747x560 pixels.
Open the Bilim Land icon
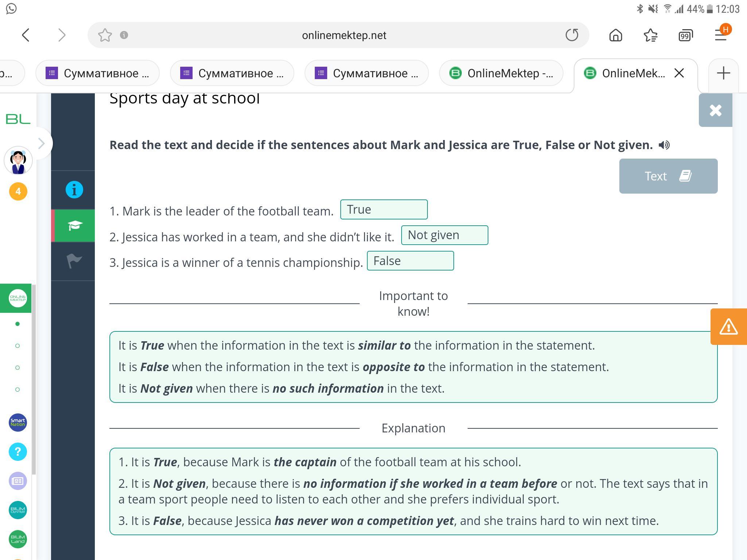18,539
